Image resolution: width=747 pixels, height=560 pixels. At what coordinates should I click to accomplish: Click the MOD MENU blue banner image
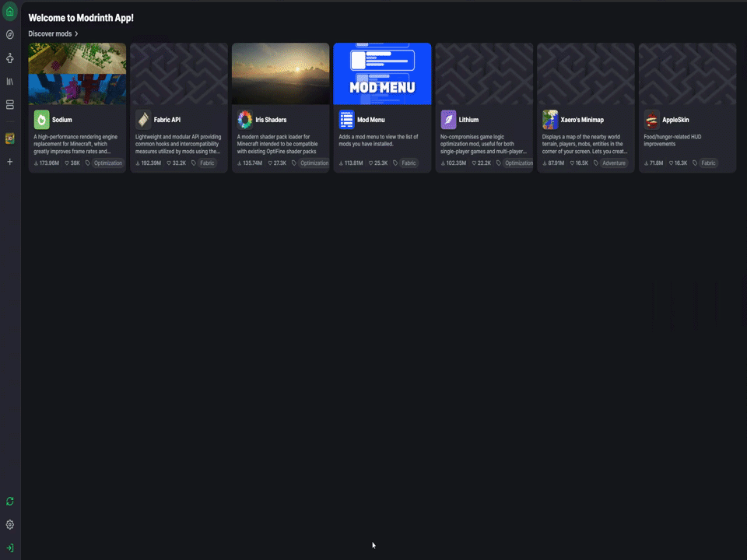click(383, 74)
